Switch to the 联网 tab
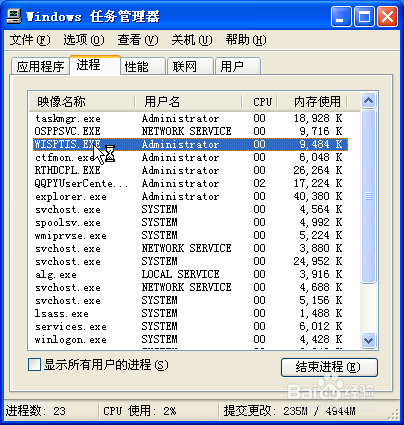Image resolution: width=404 pixels, height=425 pixels. click(x=190, y=66)
